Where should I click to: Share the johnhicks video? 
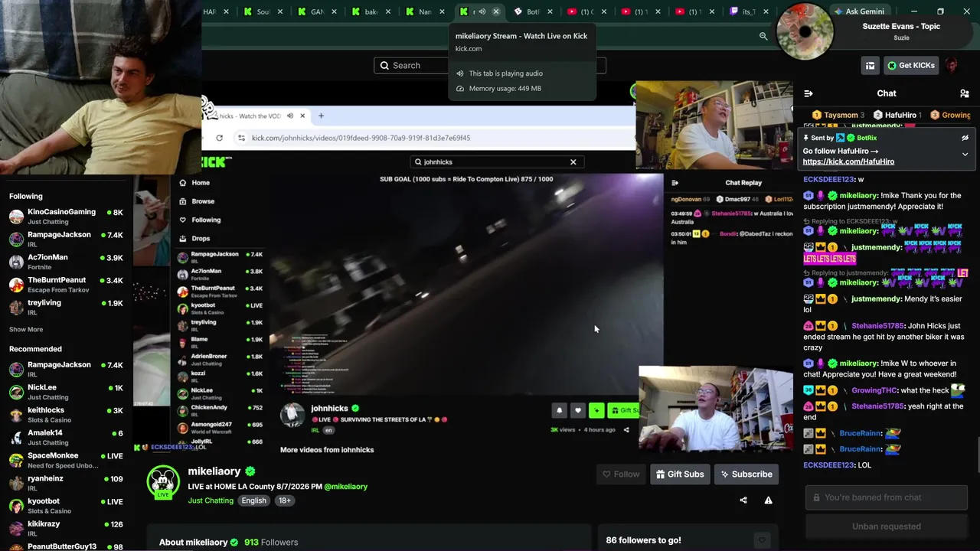[626, 430]
